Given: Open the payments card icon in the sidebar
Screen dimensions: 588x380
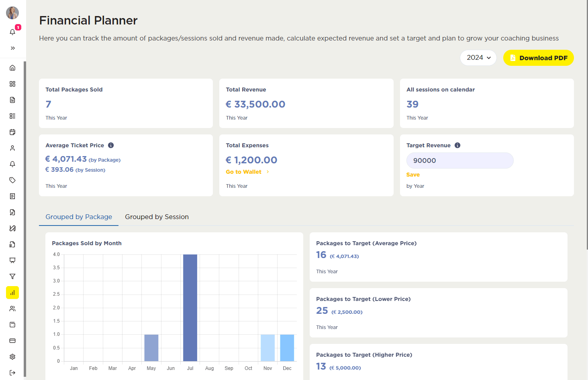Looking at the screenshot, I should click(x=12, y=341).
